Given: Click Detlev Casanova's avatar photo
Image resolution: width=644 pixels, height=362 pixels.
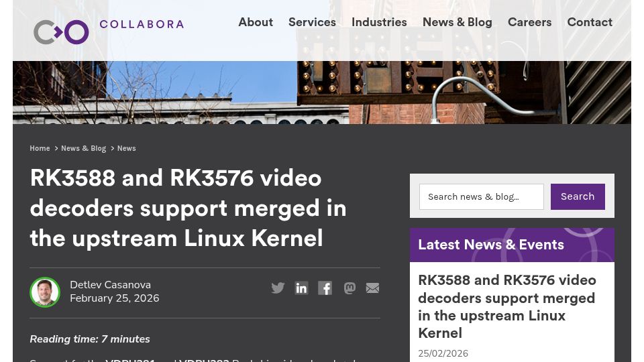Looking at the screenshot, I should coord(45,292).
